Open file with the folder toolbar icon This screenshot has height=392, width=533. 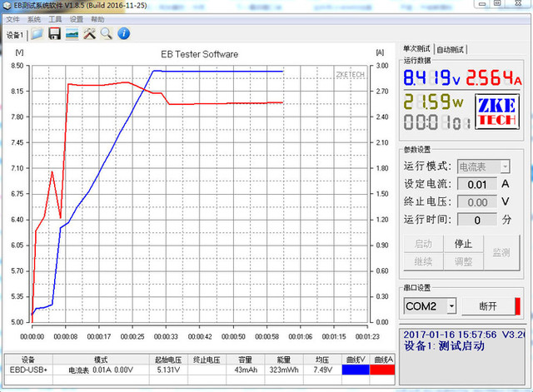(x=37, y=34)
